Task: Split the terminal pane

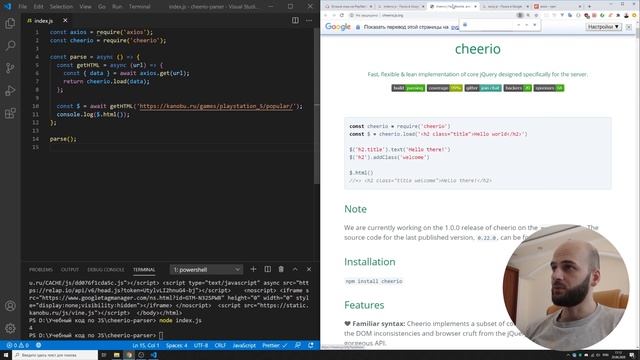Action: (x=267, y=269)
